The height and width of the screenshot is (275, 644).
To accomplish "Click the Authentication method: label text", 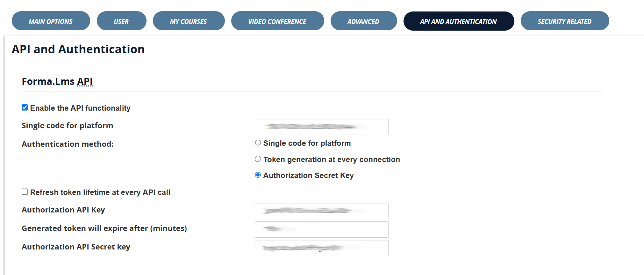I will coord(68,144).
